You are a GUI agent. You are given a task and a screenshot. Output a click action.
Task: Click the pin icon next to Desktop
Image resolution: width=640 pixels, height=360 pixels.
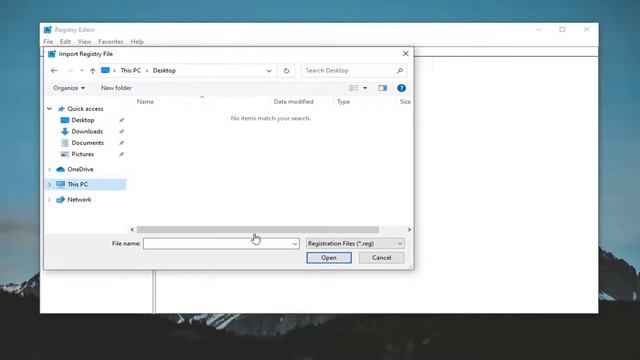pyautogui.click(x=121, y=120)
